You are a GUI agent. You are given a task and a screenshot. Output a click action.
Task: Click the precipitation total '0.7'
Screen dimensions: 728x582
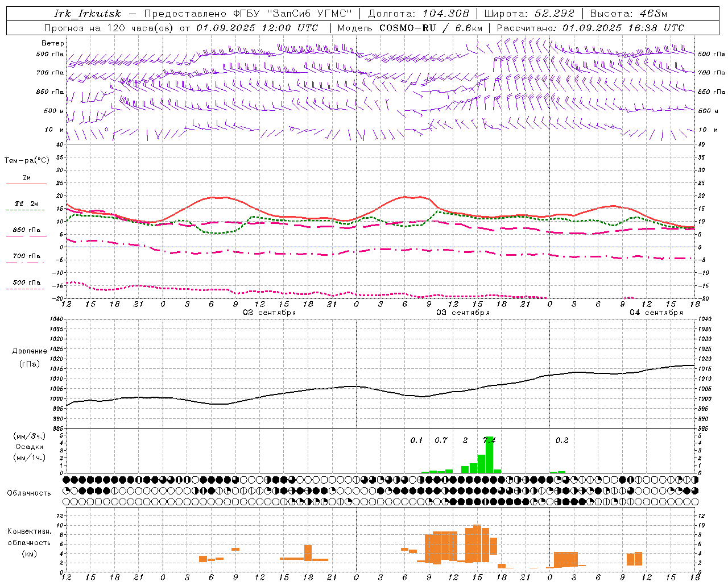(441, 440)
